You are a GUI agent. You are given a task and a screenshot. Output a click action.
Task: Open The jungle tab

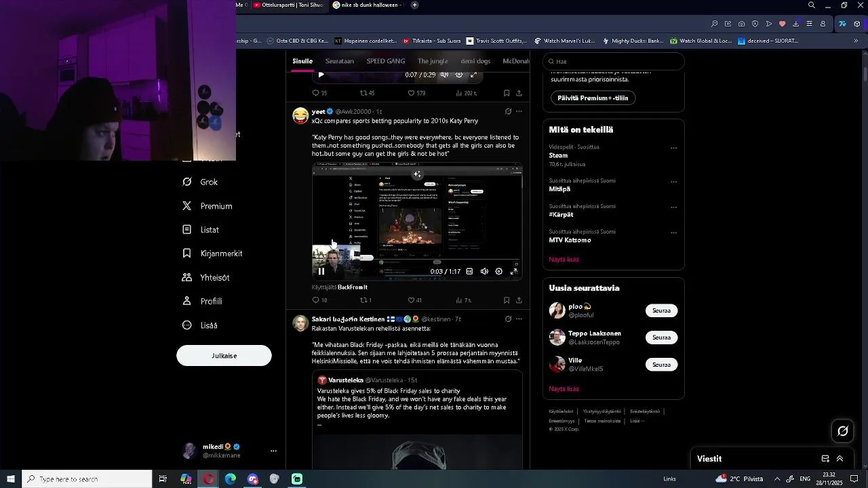(433, 61)
